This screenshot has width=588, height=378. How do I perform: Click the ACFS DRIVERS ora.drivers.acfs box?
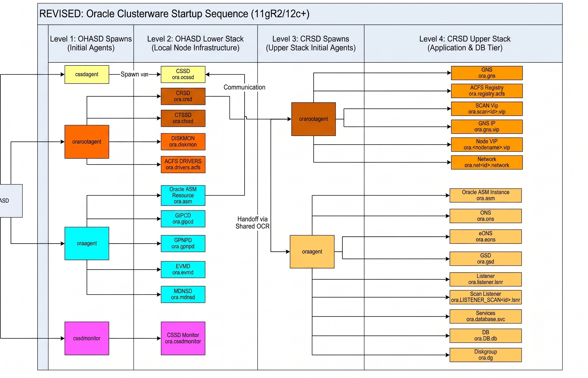click(183, 164)
